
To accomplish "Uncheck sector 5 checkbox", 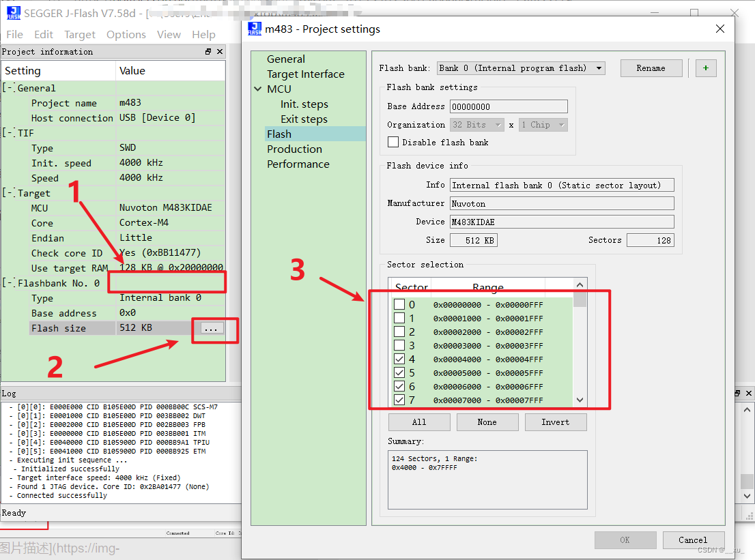I will point(399,372).
